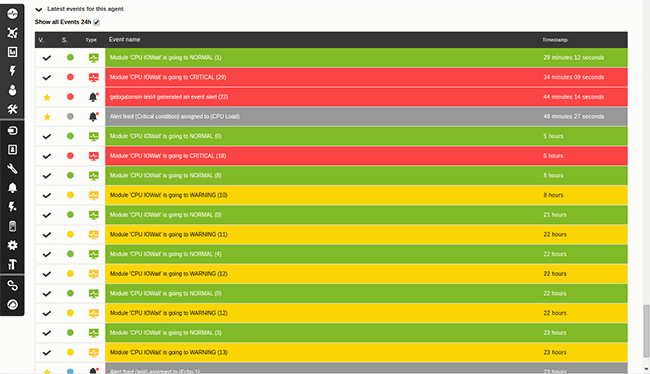Select event "Module 'CPU IOWait' is going to NORMAL (8)"
Screen dimensions: 650x374
366,175
